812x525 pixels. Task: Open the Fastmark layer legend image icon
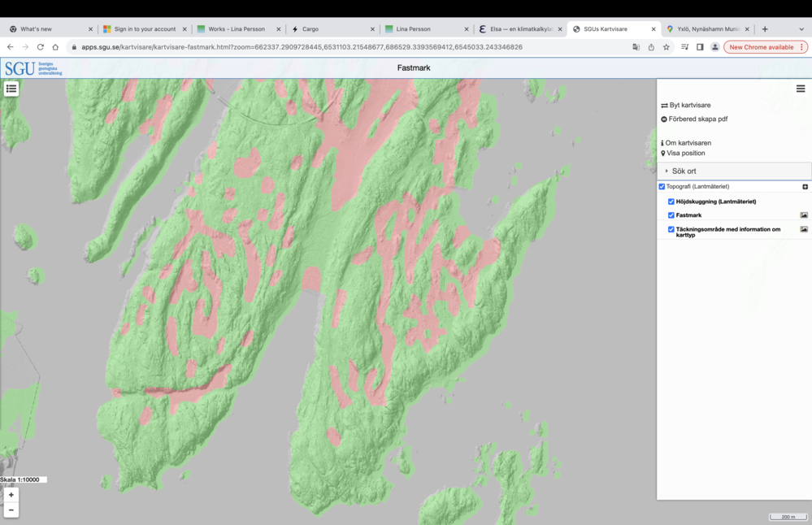tap(804, 215)
